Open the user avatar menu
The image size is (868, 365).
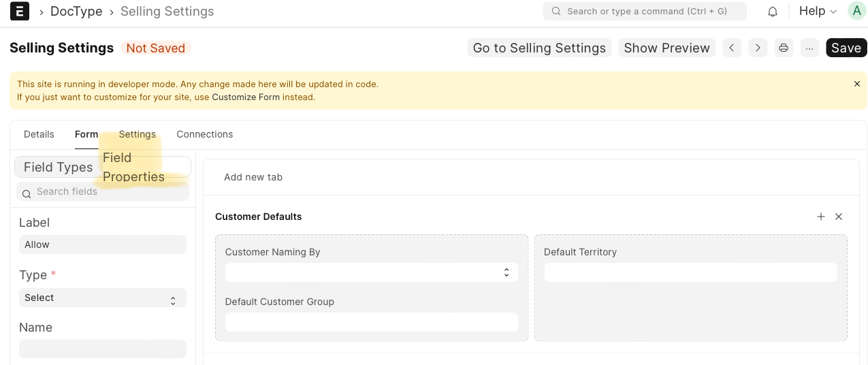[x=856, y=11]
